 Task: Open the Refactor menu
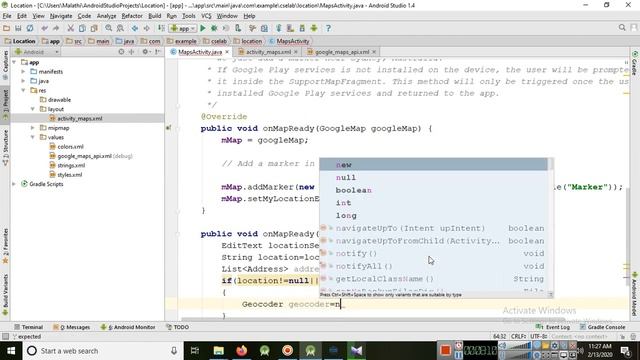[x=132, y=16]
